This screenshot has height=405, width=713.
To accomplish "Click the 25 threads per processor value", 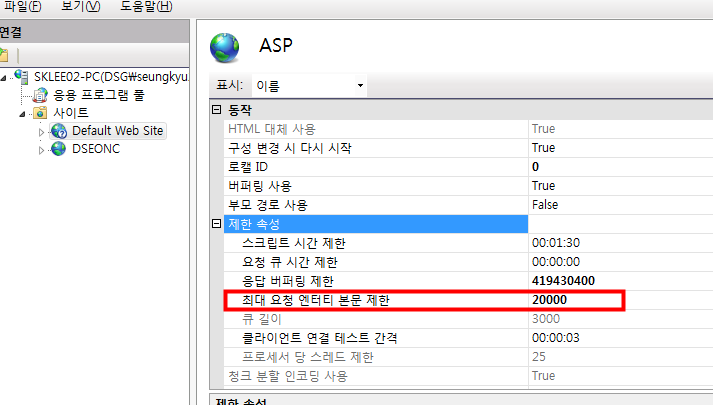I will pyautogui.click(x=538, y=357).
